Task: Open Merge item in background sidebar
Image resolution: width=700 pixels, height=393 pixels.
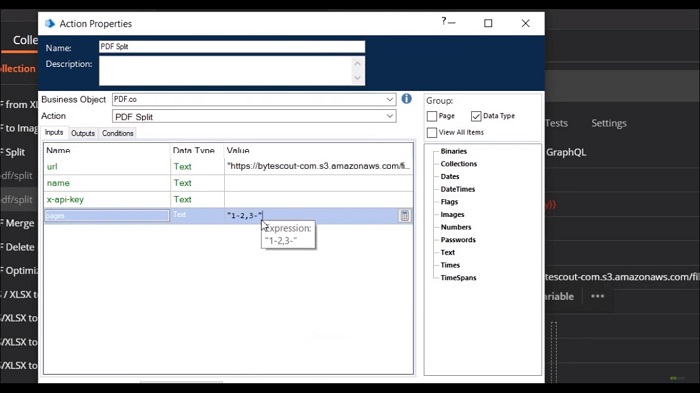Action: (19, 223)
